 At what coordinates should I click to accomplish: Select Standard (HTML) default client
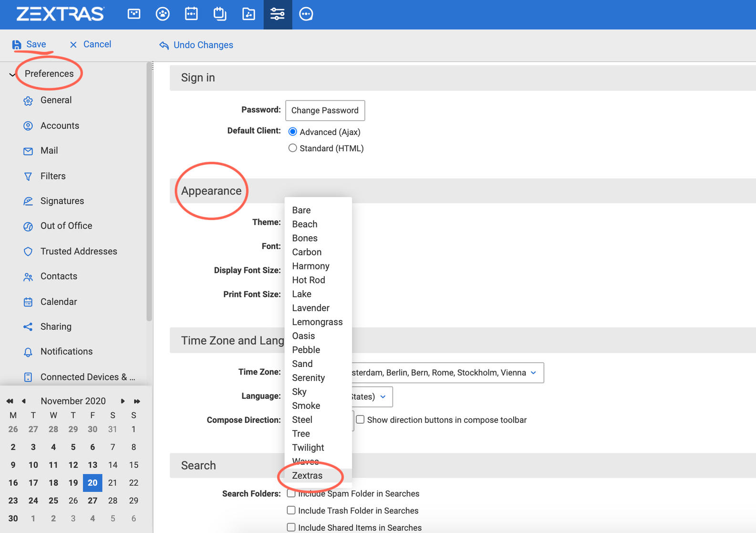pos(293,148)
